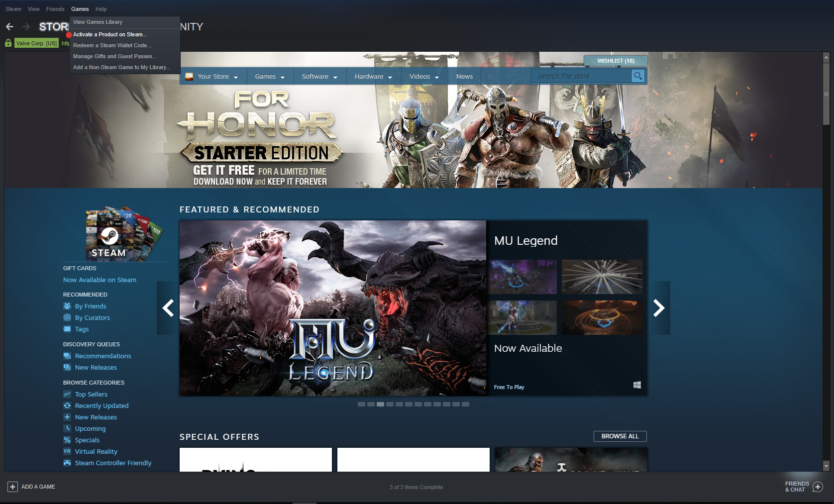Click the scrollbar down arrow
834x504 pixels.
pyautogui.click(x=826, y=466)
